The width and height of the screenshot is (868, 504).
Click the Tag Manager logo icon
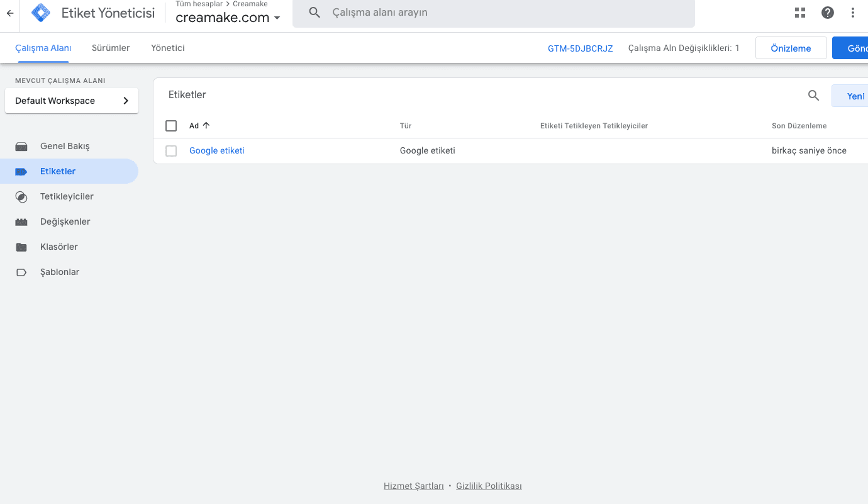41,13
